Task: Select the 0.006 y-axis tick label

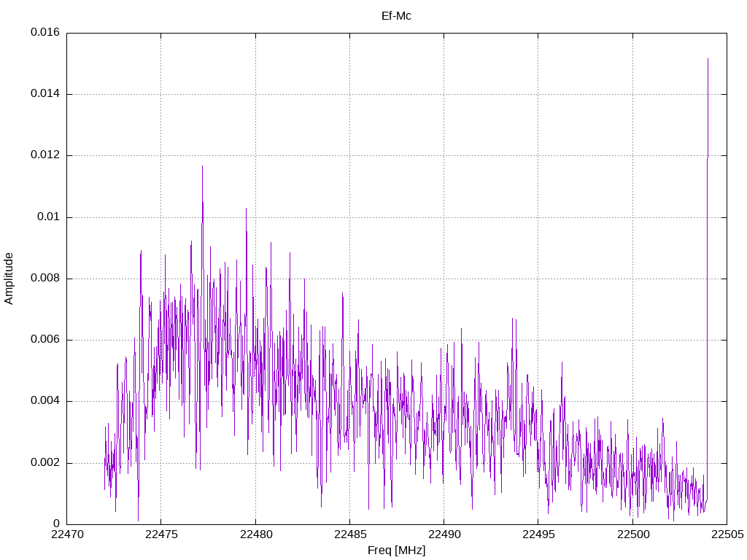Action: pyautogui.click(x=44, y=340)
